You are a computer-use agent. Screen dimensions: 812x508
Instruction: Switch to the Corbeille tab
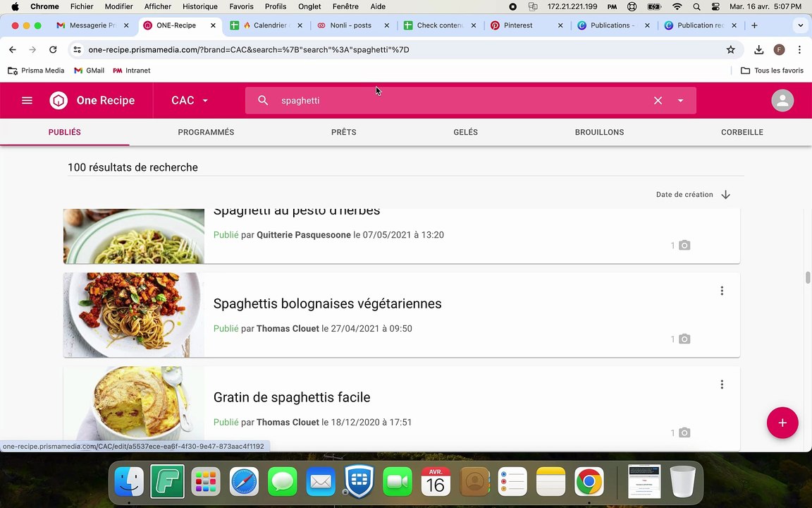[742, 132]
